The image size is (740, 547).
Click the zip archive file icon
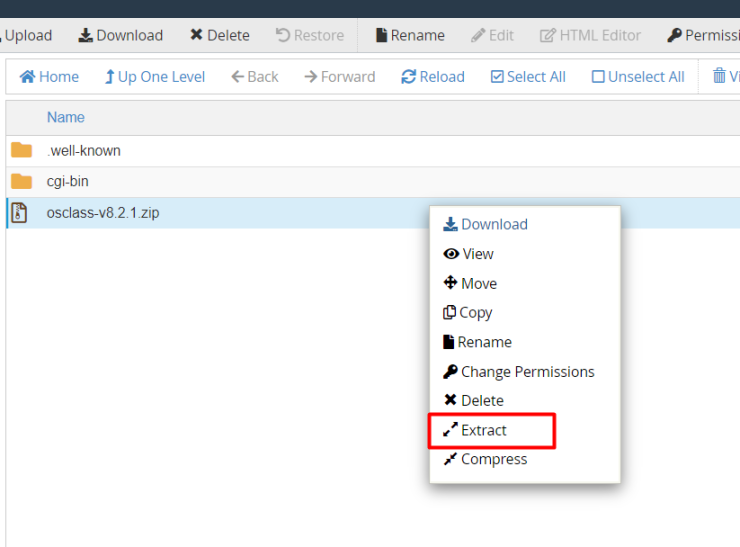pyautogui.click(x=19, y=212)
